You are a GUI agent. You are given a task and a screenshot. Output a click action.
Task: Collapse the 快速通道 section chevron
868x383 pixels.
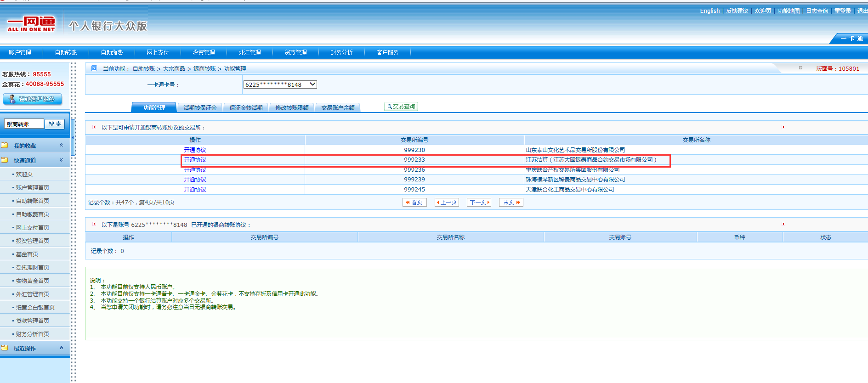tap(61, 160)
